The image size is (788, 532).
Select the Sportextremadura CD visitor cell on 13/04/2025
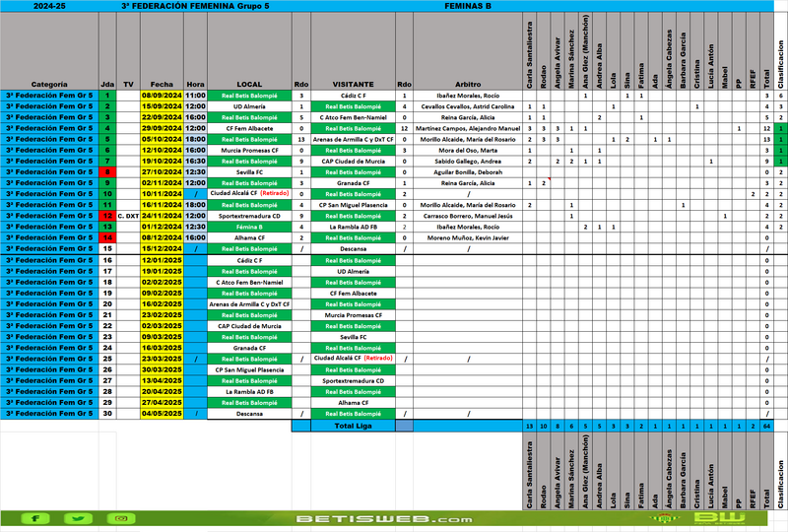(353, 380)
